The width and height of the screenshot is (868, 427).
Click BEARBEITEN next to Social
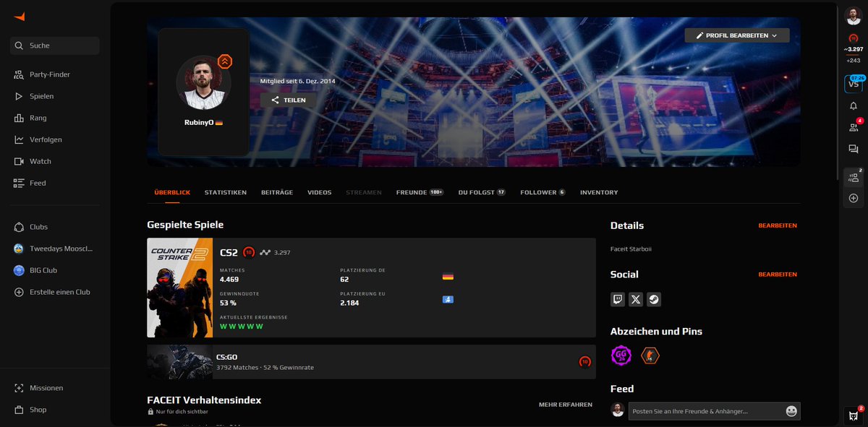tap(778, 275)
